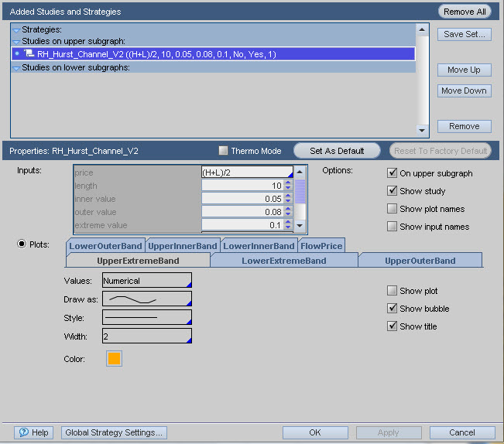Decrease extreme value with down arrow
The image size is (504, 444).
(x=288, y=228)
